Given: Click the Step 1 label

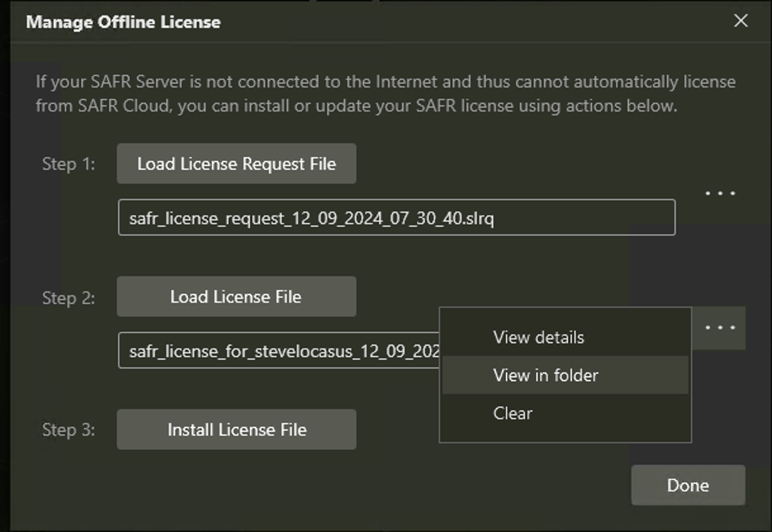Looking at the screenshot, I should (68, 164).
